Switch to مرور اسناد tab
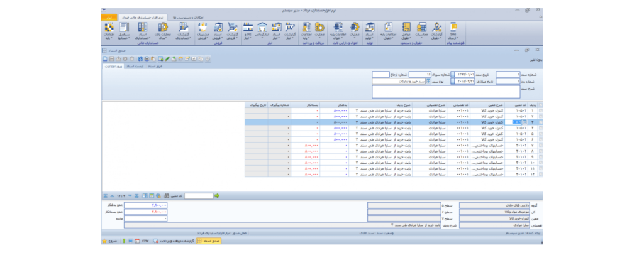 pyautogui.click(x=155, y=66)
